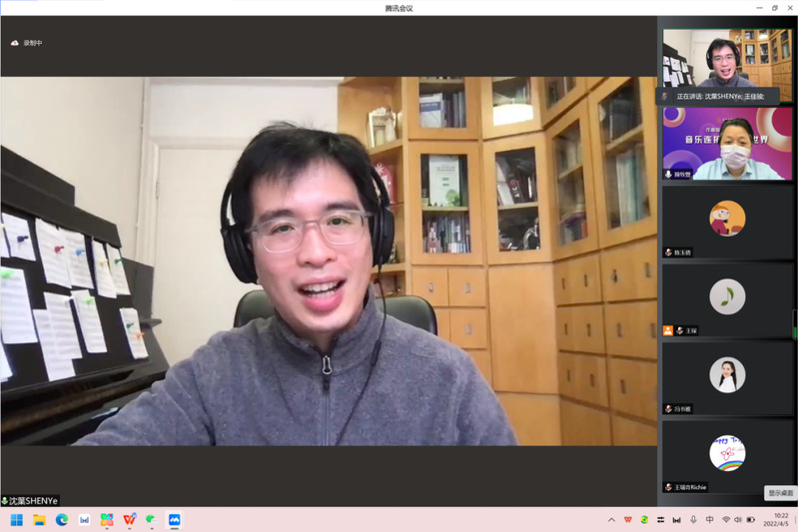Click the cloud recording indicator icon
The height and width of the screenshot is (532, 798).
pos(14,43)
